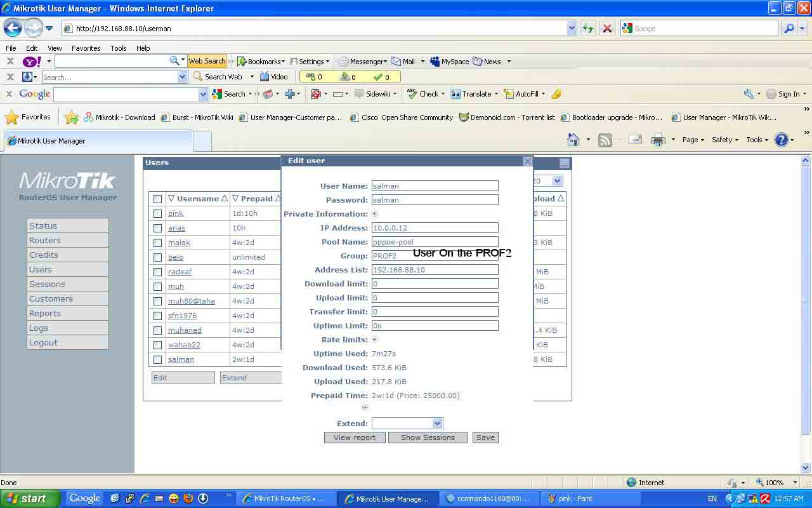812x508 pixels.
Task: Switch to MikroTik RouterOS taskbar window
Action: 285,498
